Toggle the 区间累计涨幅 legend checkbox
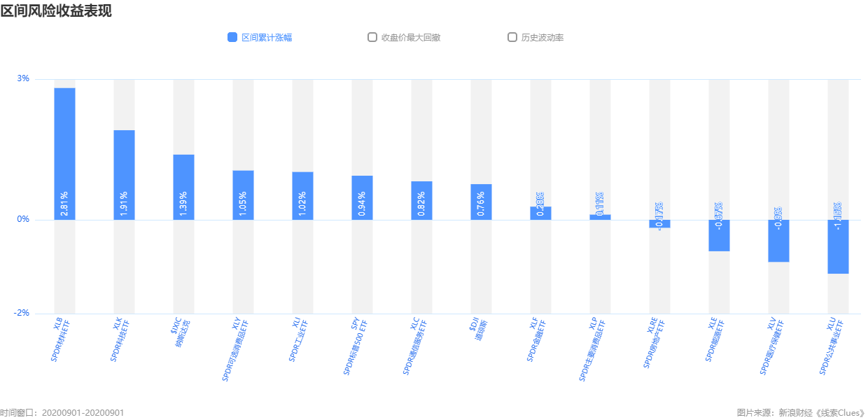This screenshot has width=868, height=420. [x=232, y=37]
